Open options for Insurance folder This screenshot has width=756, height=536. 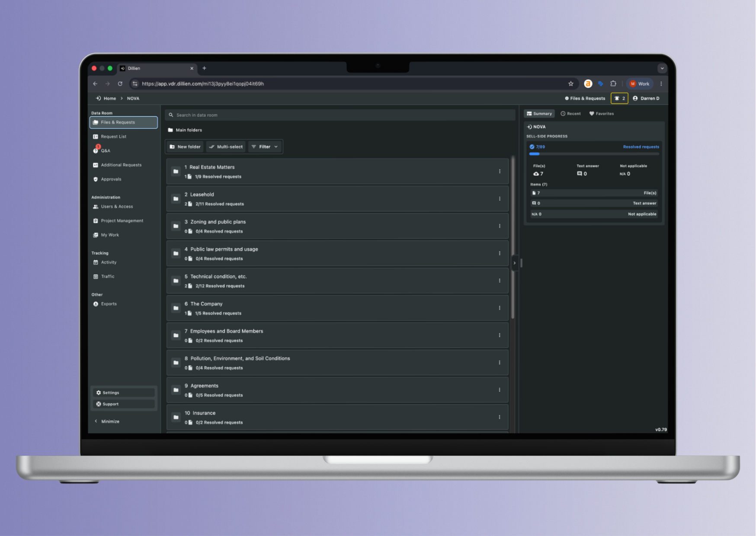(500, 417)
